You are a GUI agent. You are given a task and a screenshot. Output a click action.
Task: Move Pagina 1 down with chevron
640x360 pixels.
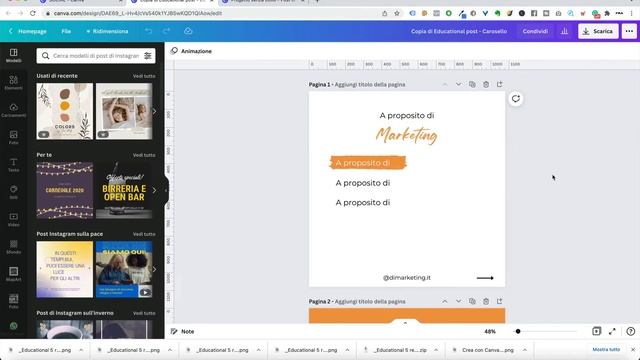(458, 84)
